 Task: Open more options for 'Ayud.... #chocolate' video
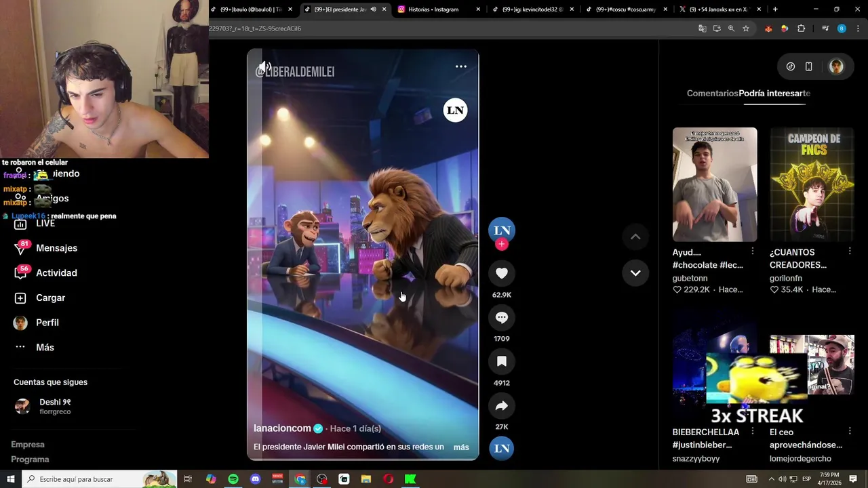pyautogui.click(x=753, y=251)
